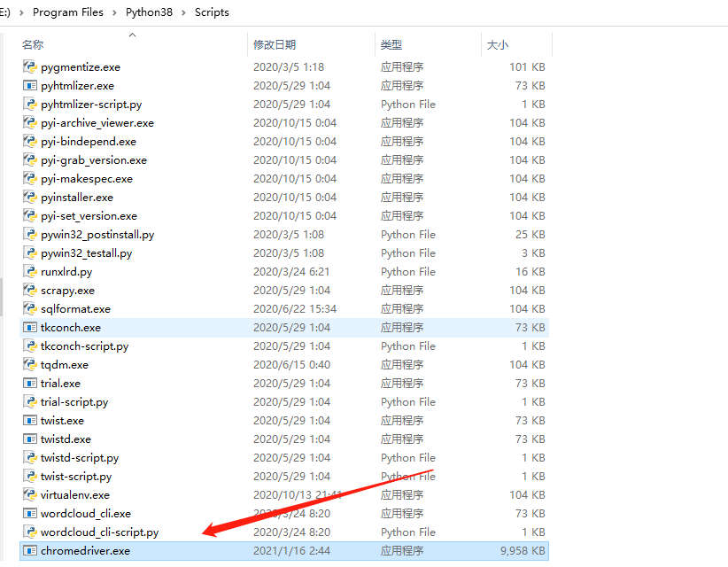Select file name tqdm.exe
728x567 pixels.
pyautogui.click(x=65, y=364)
